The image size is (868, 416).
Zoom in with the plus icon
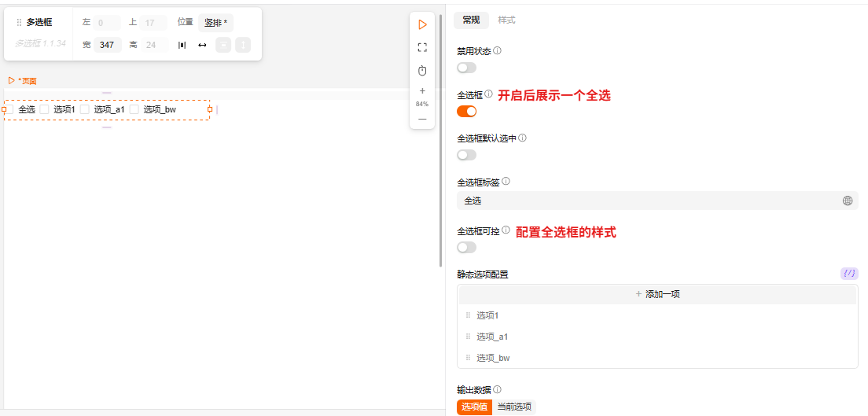[x=422, y=91]
